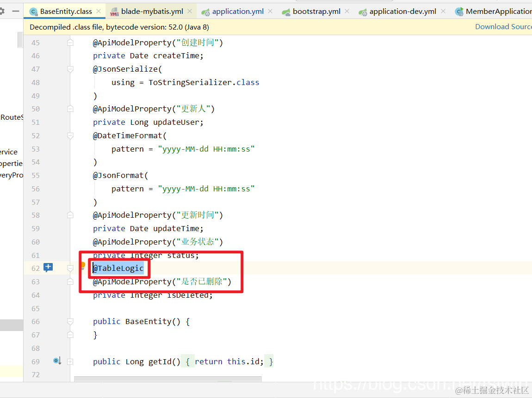
Task: Click the application.yml Spring icon
Action: point(205,12)
